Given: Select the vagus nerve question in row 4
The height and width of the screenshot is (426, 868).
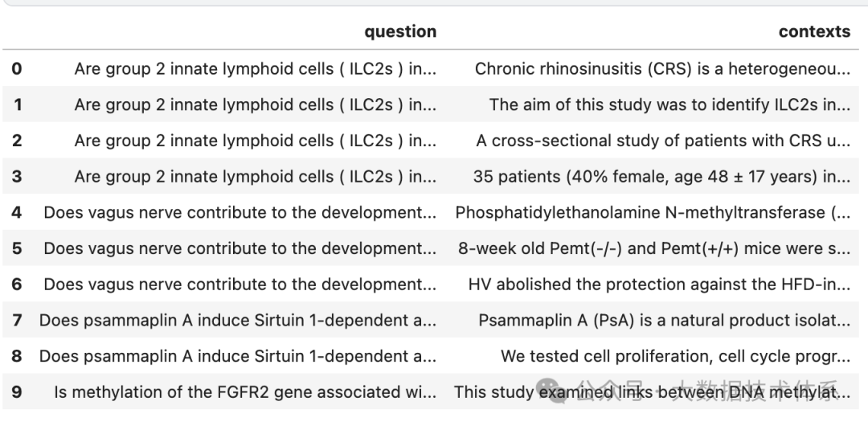Looking at the screenshot, I should coord(240,213).
